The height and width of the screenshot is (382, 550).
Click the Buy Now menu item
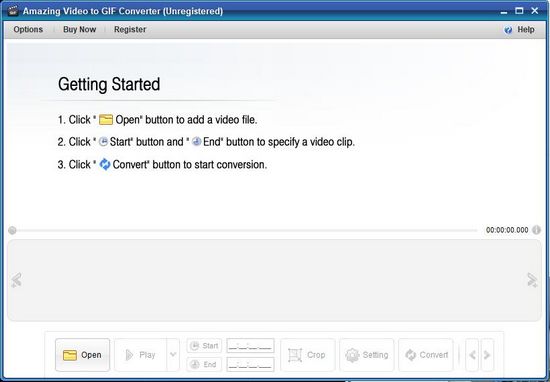pos(80,29)
